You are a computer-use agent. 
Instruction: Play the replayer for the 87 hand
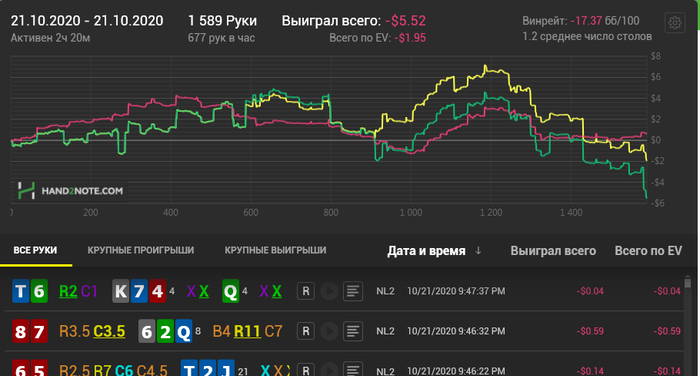(x=329, y=331)
